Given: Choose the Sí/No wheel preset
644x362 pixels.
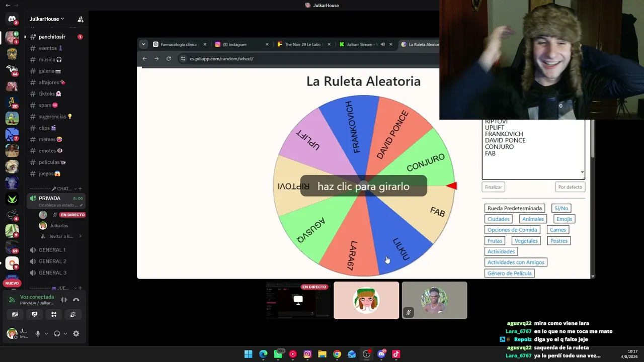Looking at the screenshot, I should 561,208.
